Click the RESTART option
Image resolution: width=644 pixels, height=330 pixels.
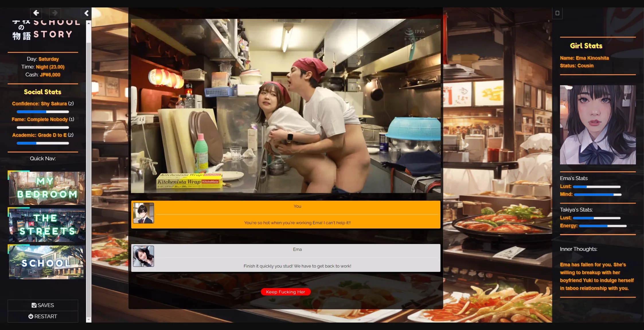[43, 317]
